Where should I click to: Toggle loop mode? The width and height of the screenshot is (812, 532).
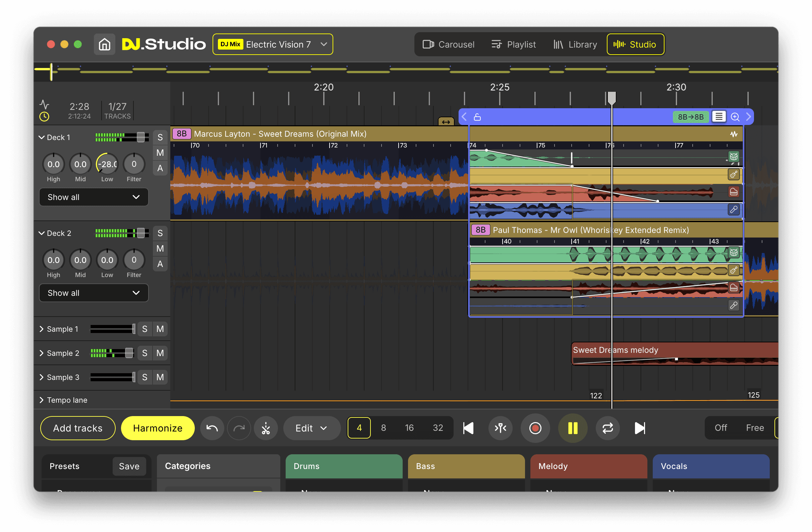607,428
